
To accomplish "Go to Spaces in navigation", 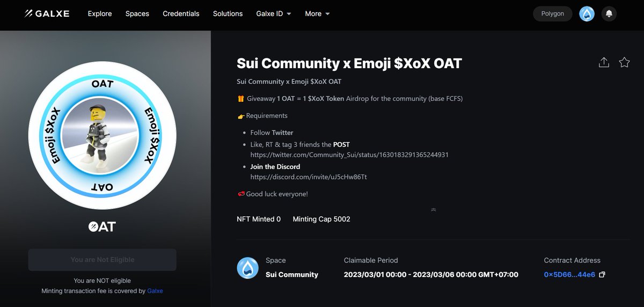I will 137,13.
